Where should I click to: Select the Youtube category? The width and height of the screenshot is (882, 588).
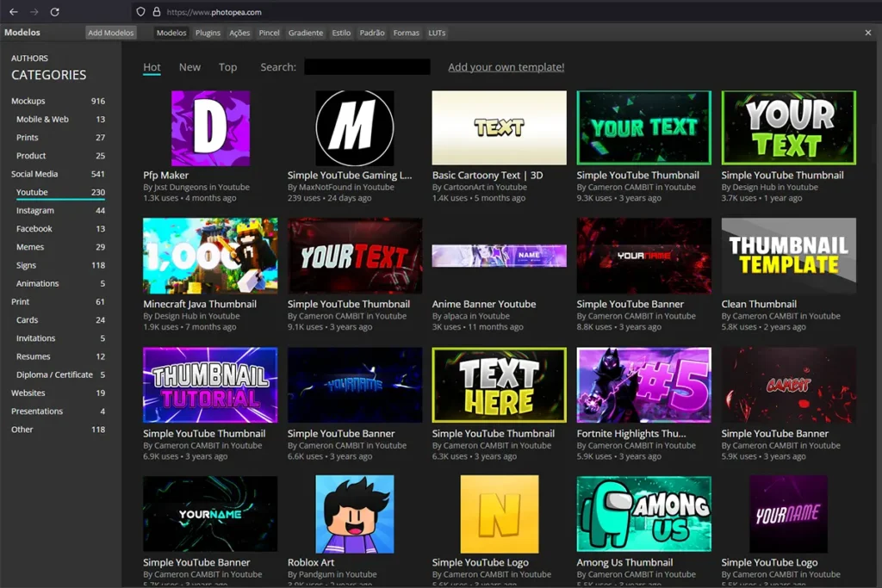60,192
